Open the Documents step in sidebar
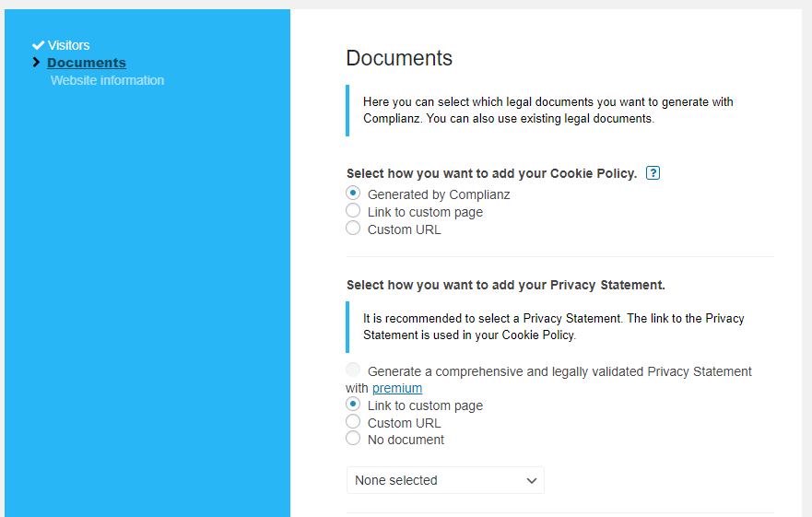Screen dimensions: 812x517 click(x=87, y=63)
